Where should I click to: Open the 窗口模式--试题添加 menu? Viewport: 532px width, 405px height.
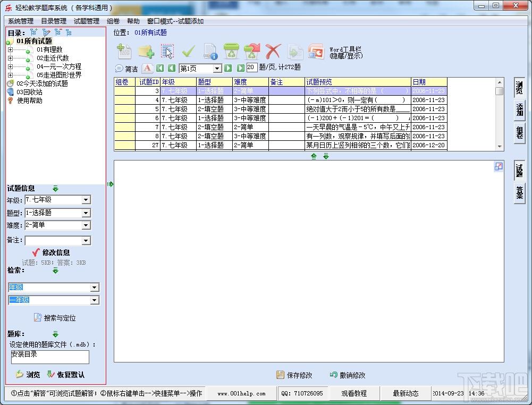coord(175,21)
